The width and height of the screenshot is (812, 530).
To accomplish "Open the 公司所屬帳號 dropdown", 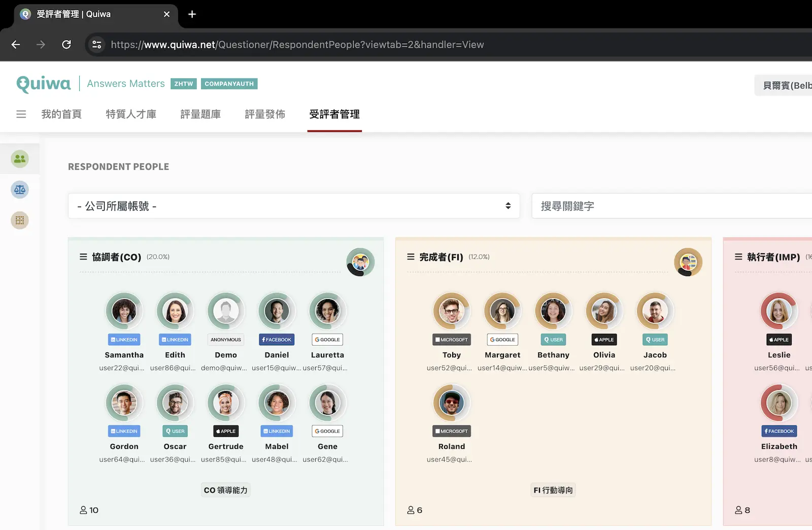I will pyautogui.click(x=294, y=206).
